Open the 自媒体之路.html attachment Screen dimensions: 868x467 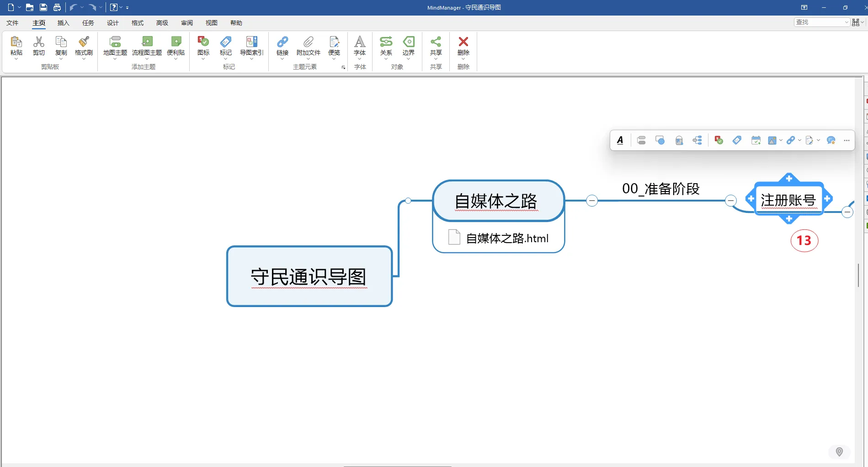[x=499, y=238]
